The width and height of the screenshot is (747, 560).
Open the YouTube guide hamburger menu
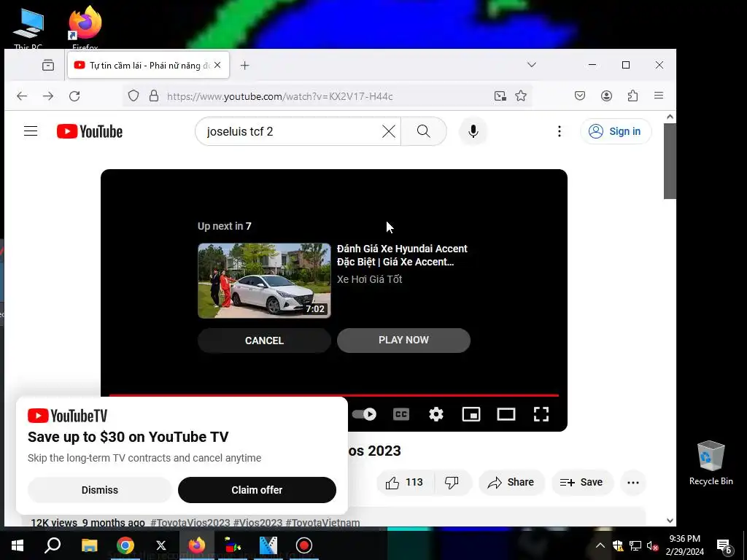pyautogui.click(x=31, y=131)
